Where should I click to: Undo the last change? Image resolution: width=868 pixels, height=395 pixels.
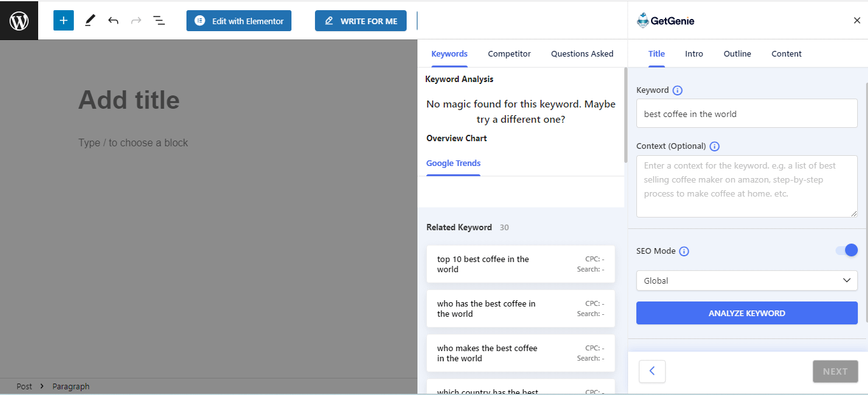(x=113, y=20)
